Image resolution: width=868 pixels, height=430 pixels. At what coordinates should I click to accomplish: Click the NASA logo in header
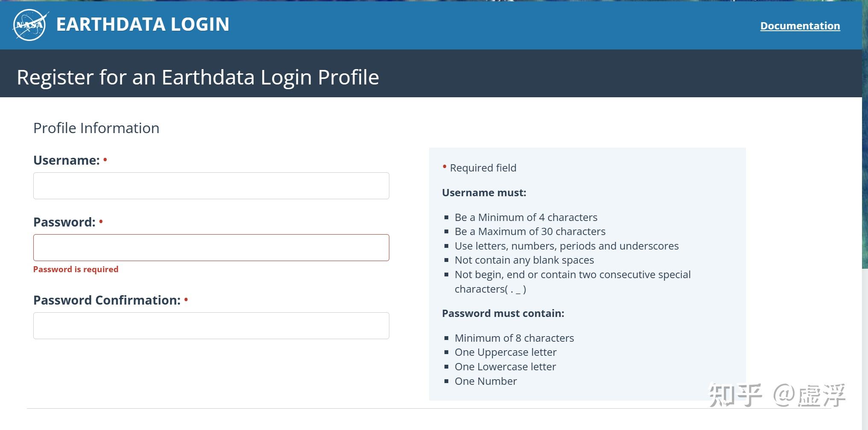30,25
